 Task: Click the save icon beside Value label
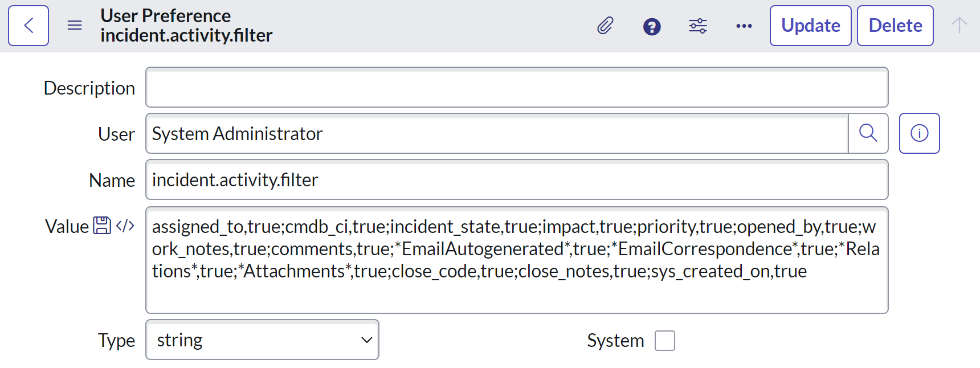pos(102,226)
